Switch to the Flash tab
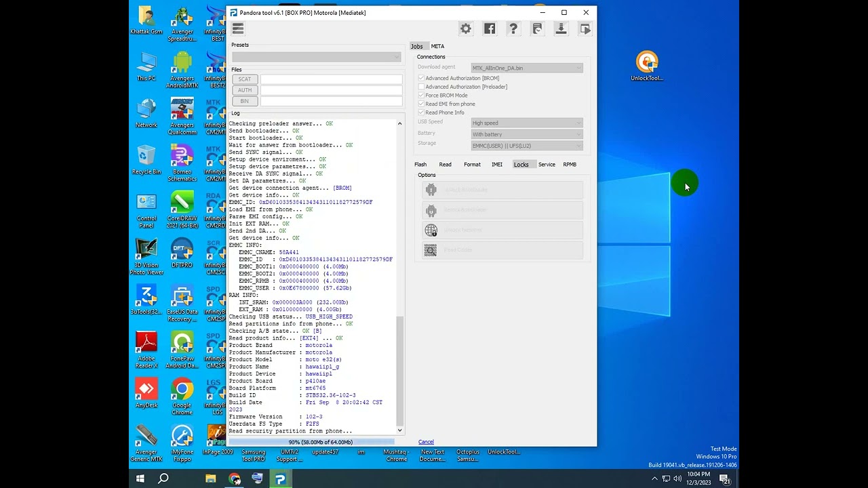 click(x=420, y=164)
